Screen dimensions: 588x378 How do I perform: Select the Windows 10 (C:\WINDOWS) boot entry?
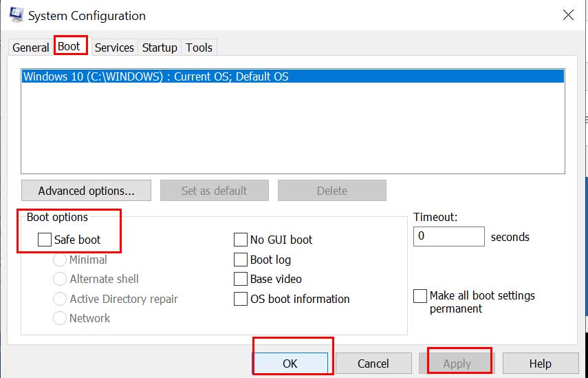pos(293,76)
